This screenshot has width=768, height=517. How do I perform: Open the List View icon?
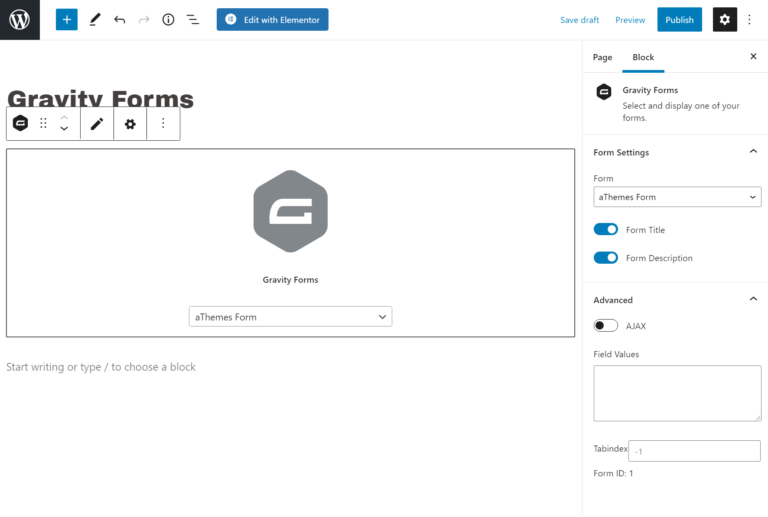point(193,20)
